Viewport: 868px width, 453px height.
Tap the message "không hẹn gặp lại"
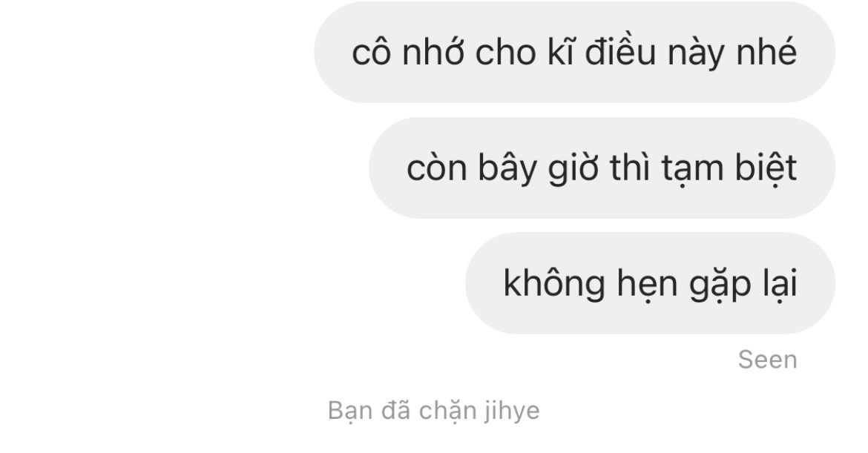pos(650,283)
